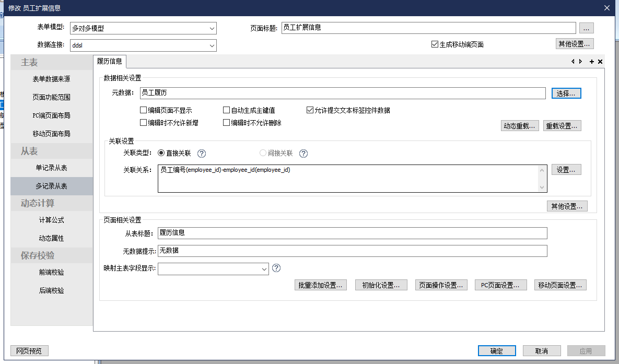Uncheck 允许提交文本标签控件数据
The width and height of the screenshot is (619, 364).
point(310,110)
